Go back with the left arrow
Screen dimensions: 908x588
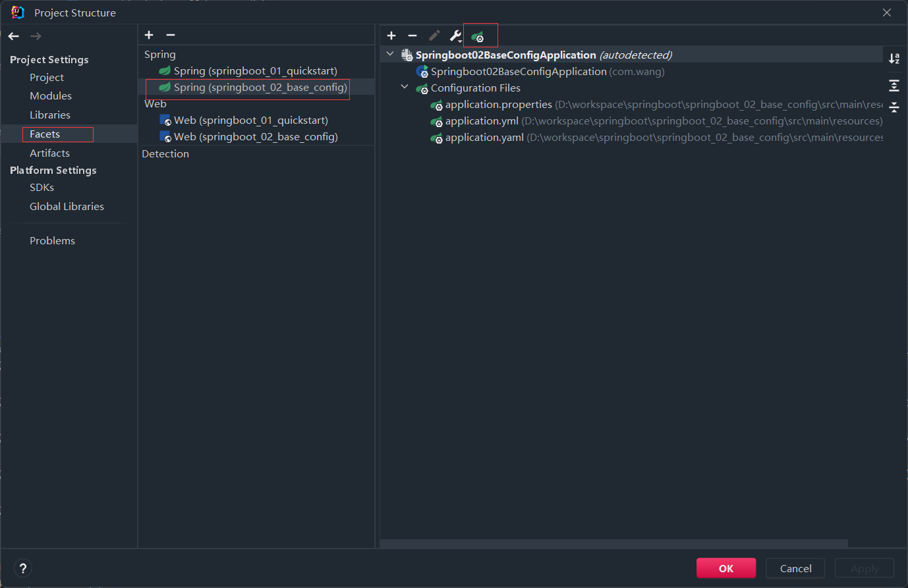[14, 36]
